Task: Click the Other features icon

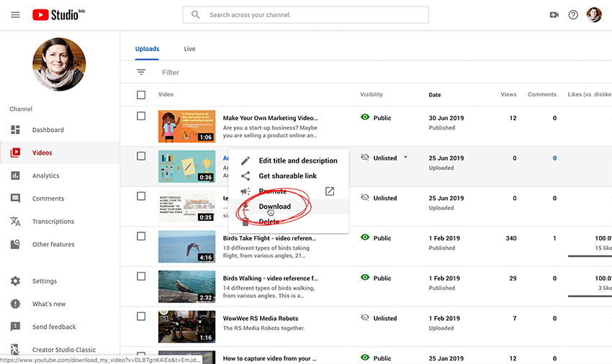Action: pyautogui.click(x=15, y=245)
